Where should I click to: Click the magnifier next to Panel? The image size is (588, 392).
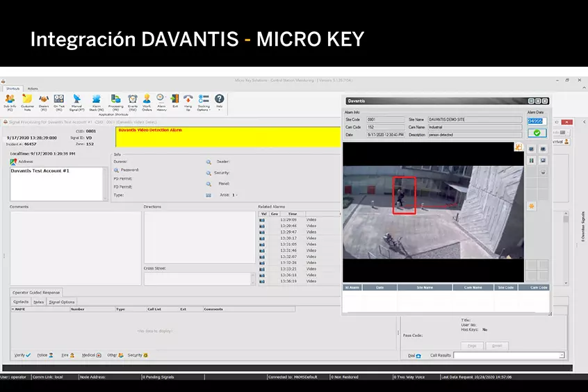coord(209,183)
